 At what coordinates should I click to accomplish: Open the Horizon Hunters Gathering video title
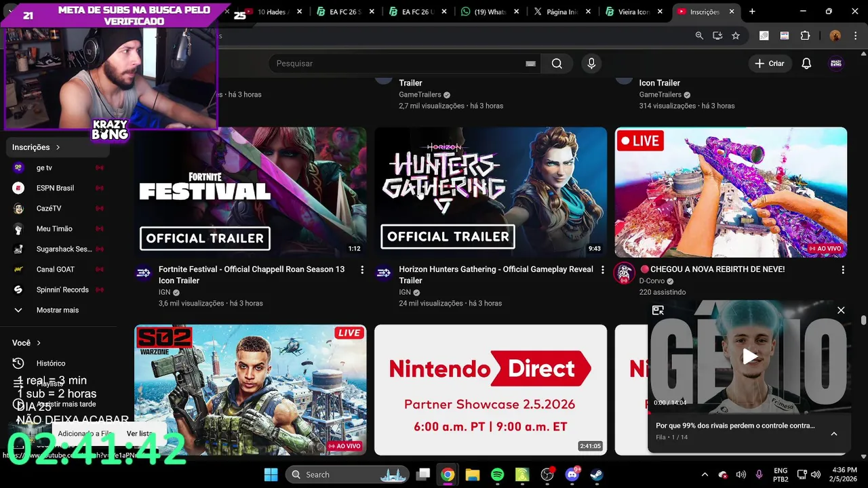496,274
